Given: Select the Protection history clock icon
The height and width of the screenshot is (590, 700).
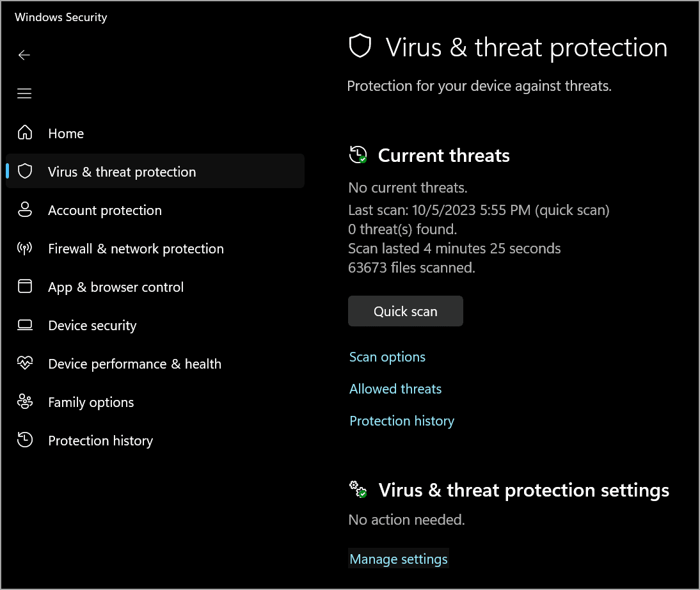Looking at the screenshot, I should [24, 440].
